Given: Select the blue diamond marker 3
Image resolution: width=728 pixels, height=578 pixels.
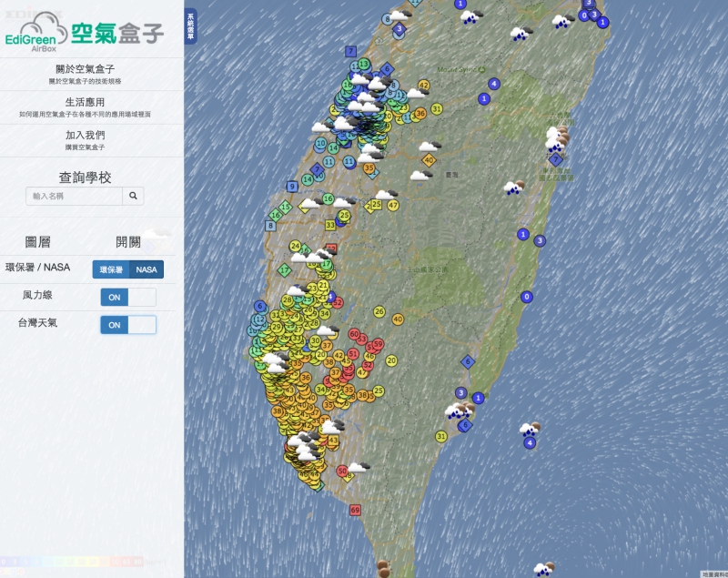Looking at the screenshot, I should [399, 29].
